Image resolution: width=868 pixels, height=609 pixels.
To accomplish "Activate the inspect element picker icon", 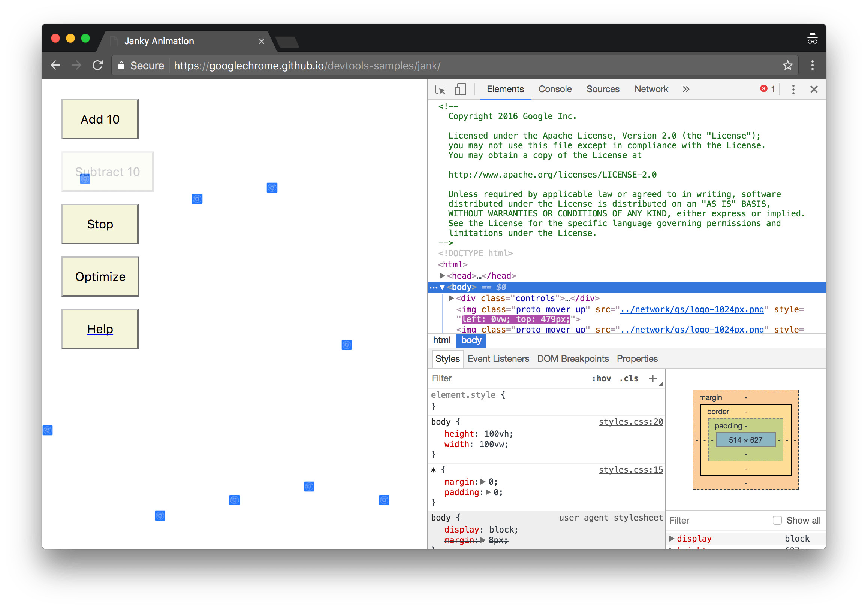I will click(440, 90).
